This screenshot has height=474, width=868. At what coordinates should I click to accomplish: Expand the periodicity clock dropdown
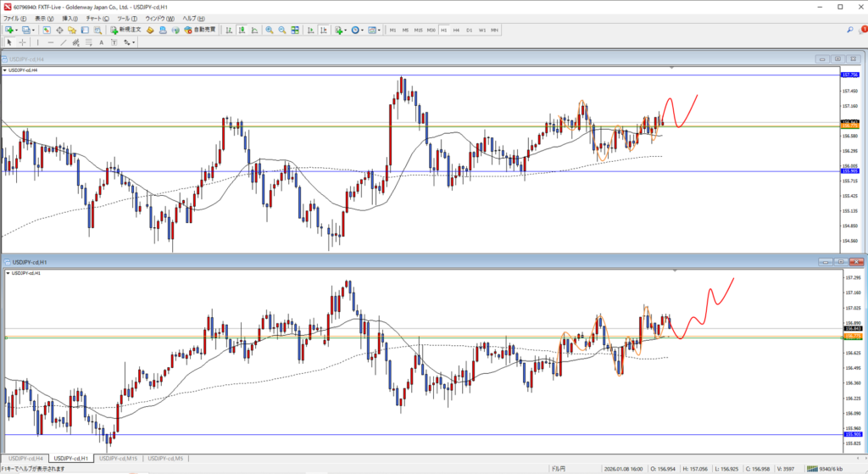pyautogui.click(x=363, y=30)
